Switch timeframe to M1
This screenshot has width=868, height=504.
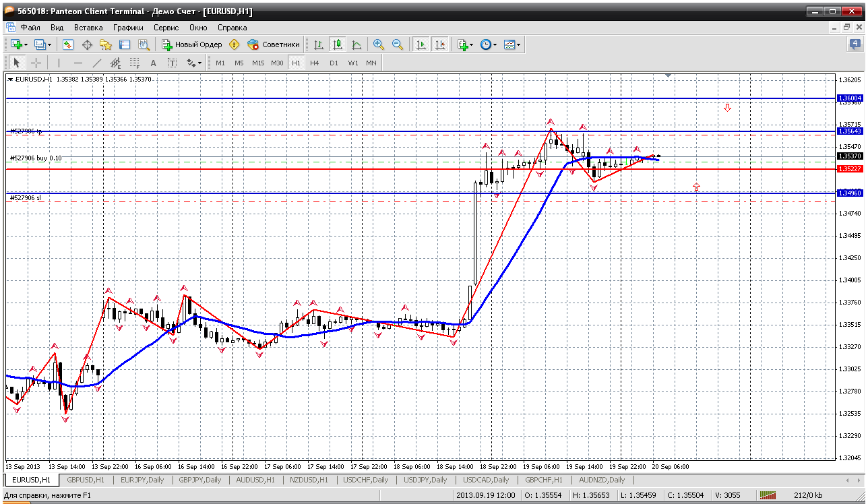point(220,63)
